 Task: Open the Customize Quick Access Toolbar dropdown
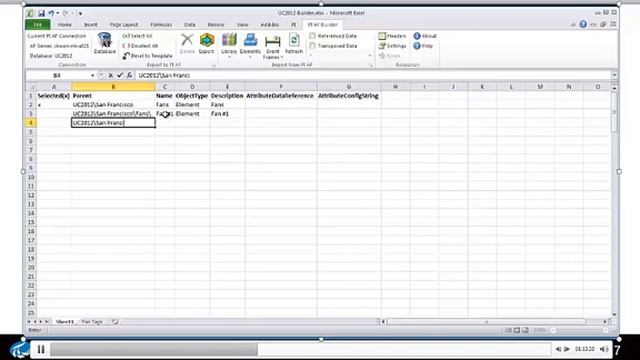coord(80,13)
